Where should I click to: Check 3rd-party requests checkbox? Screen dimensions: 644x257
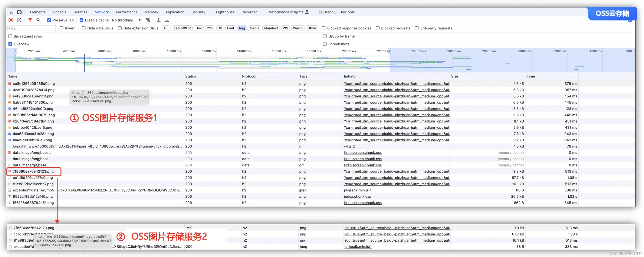[x=417, y=28]
